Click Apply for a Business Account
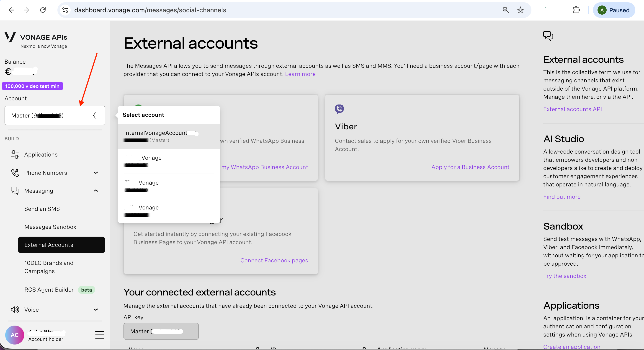The image size is (644, 350). 470,167
